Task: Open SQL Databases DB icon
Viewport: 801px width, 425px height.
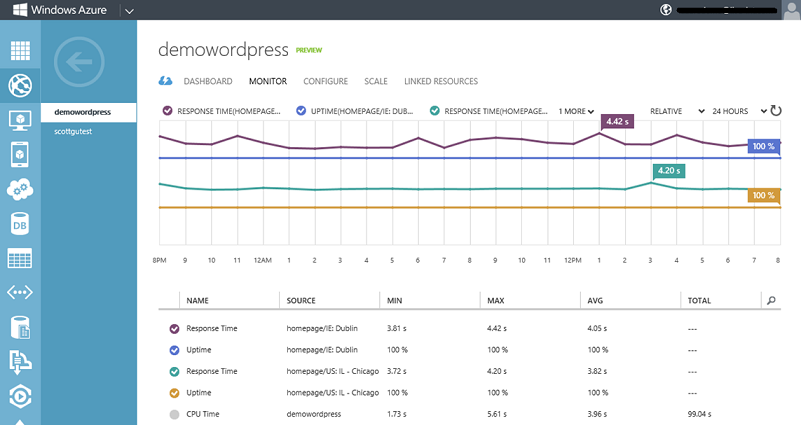Action: 20,224
